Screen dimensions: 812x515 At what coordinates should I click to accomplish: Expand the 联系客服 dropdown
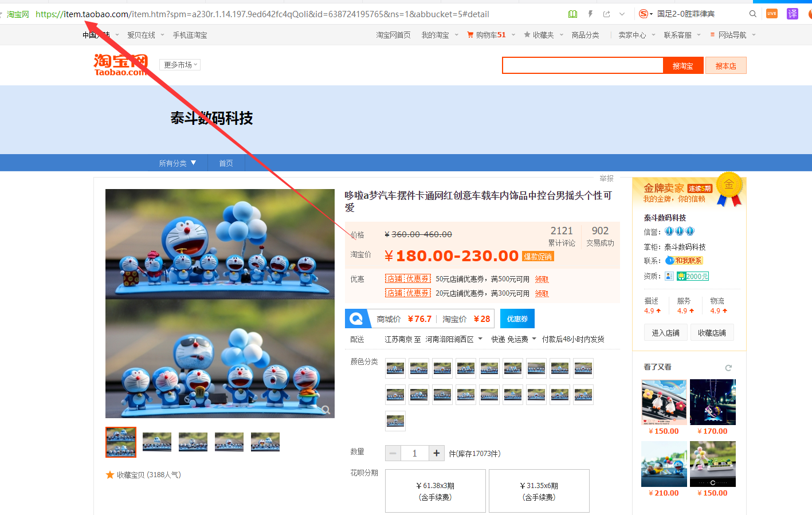[682, 35]
